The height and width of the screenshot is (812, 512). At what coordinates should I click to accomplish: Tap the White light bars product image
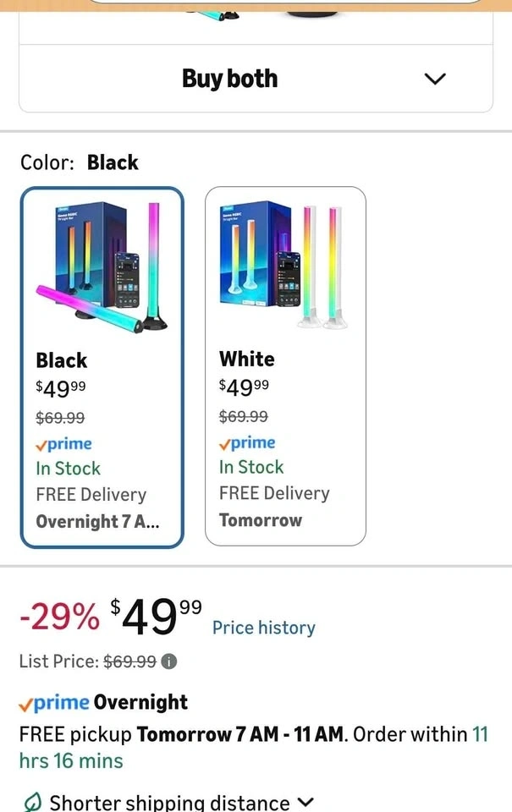point(285,264)
